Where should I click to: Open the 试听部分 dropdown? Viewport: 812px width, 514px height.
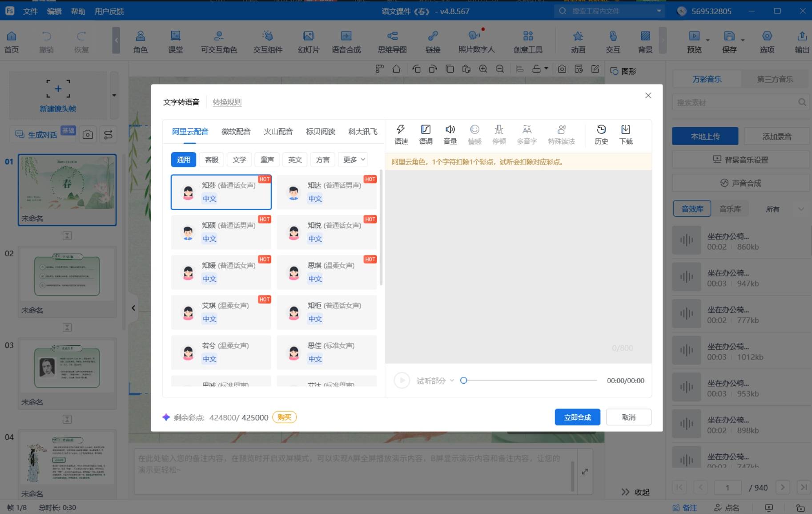(x=435, y=381)
